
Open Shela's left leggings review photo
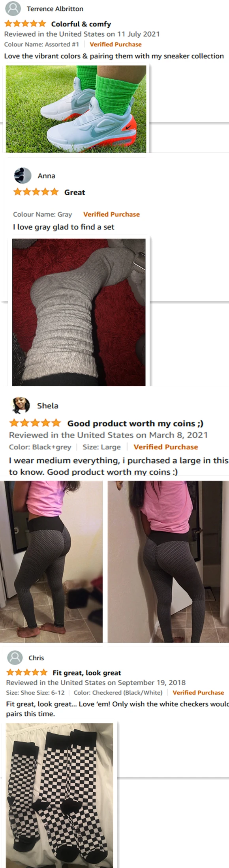point(51,561)
